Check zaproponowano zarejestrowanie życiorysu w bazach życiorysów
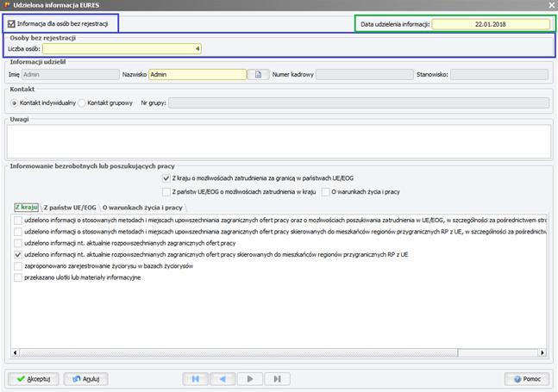Viewport: 558px width, 392px height. 18,266
